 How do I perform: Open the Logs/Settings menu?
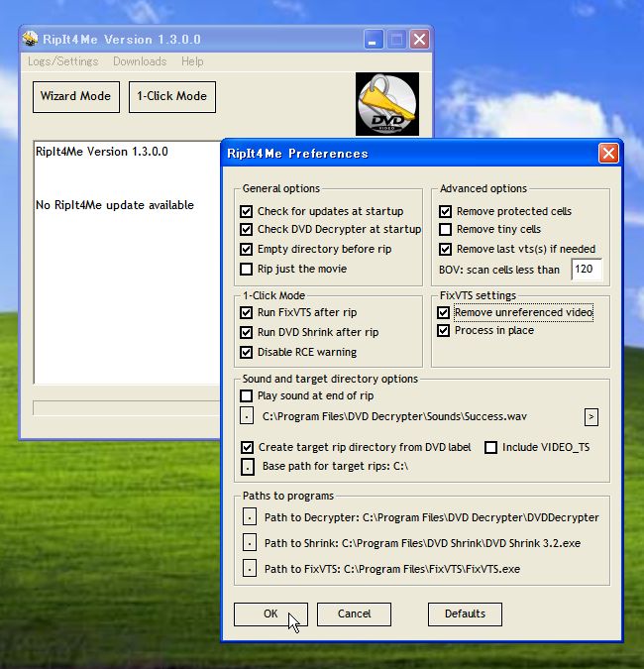click(x=63, y=61)
